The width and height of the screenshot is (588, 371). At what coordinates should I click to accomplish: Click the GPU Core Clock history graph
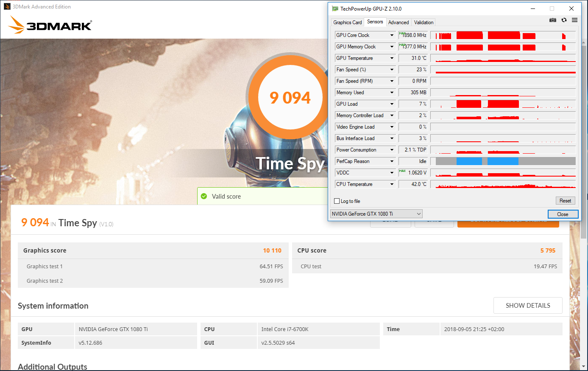tap(503, 35)
